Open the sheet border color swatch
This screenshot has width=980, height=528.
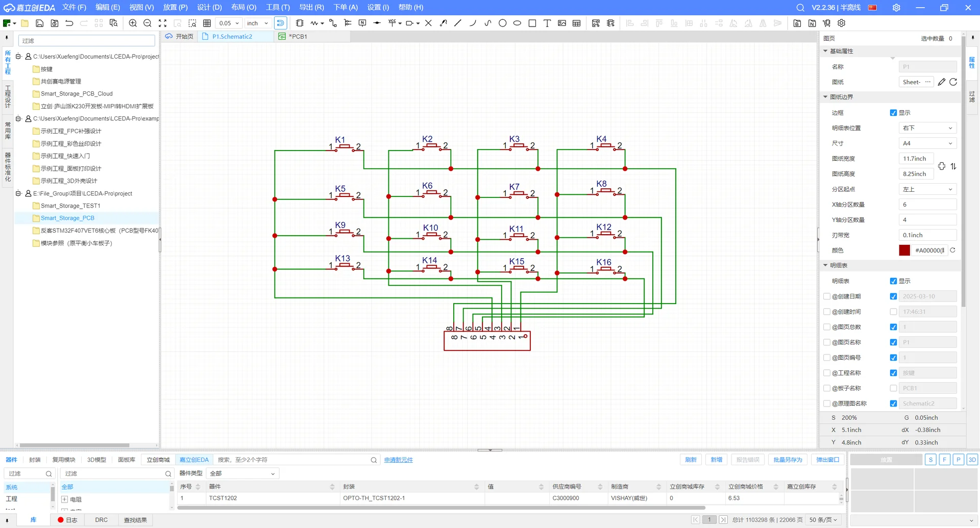click(x=905, y=250)
